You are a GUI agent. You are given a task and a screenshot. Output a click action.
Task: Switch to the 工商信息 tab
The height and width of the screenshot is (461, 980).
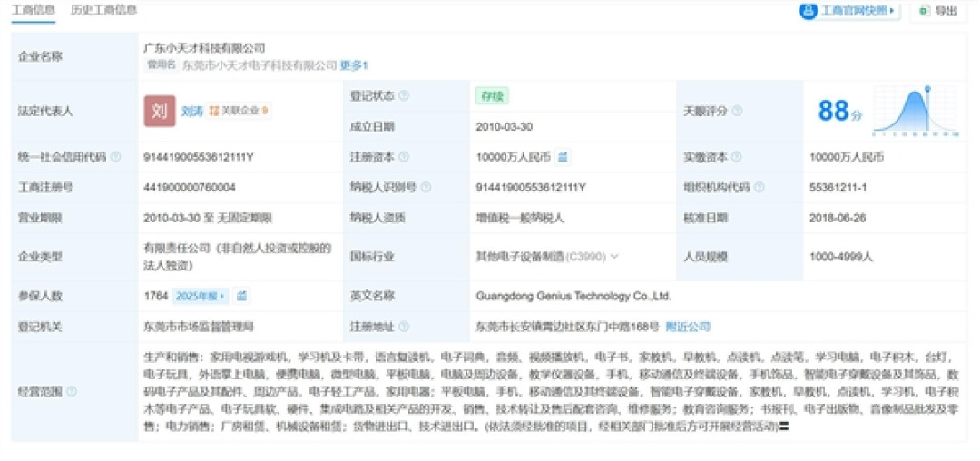point(34,11)
